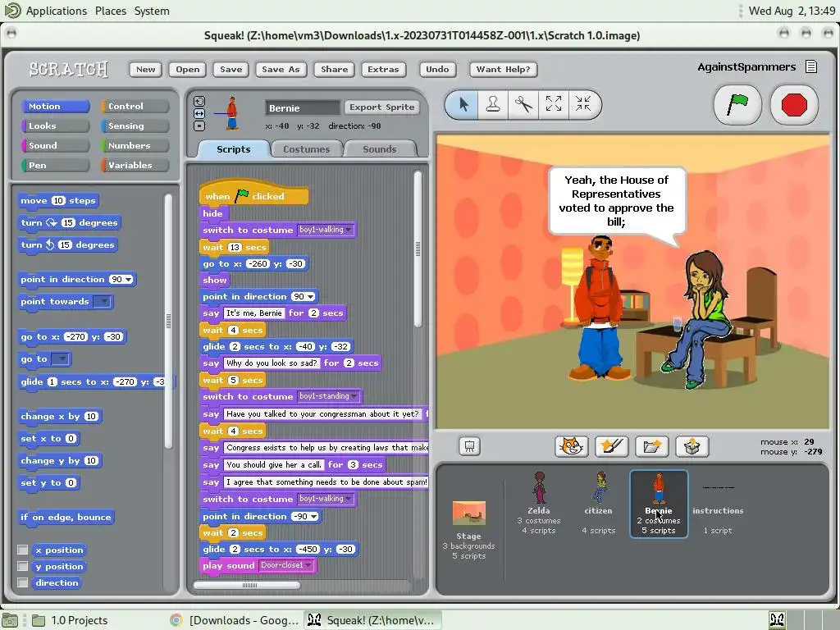Viewport: 840px width, 630px height.
Task: Switch to the Costumes tab
Action: click(x=307, y=149)
